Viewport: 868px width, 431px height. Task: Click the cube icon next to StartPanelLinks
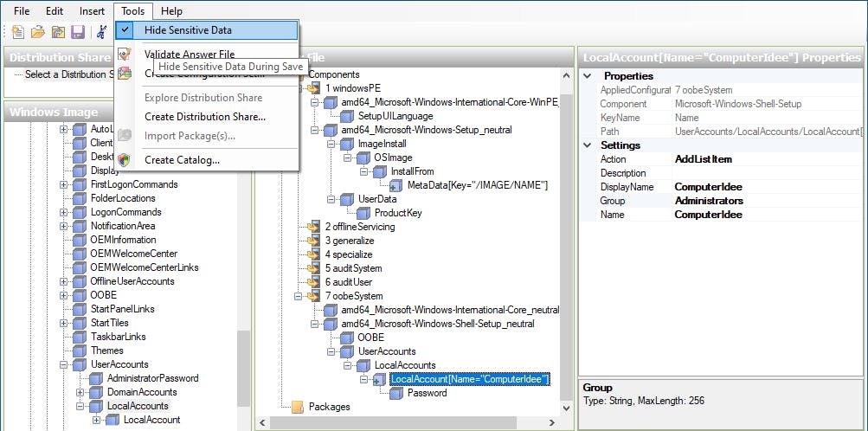[80, 309]
